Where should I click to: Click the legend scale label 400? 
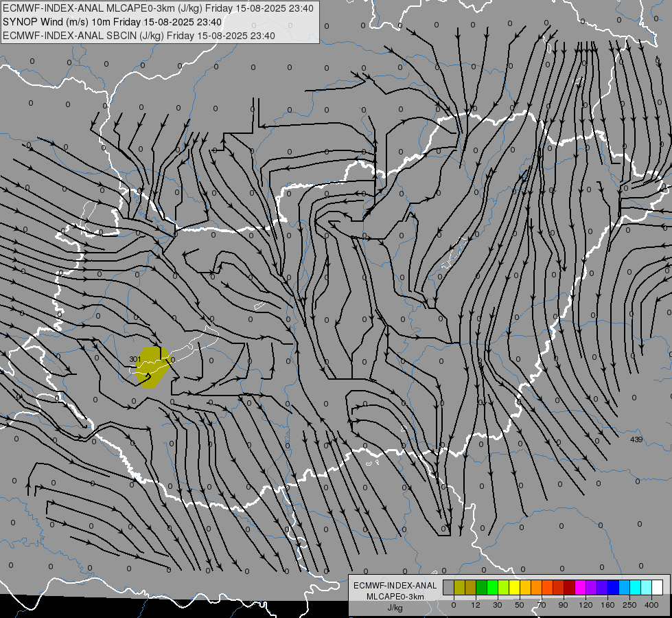click(x=651, y=605)
